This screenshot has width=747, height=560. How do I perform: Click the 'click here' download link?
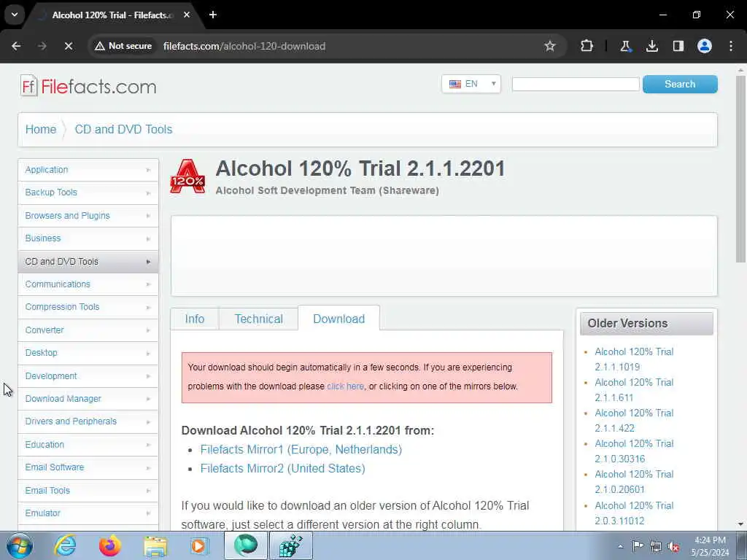tap(345, 386)
